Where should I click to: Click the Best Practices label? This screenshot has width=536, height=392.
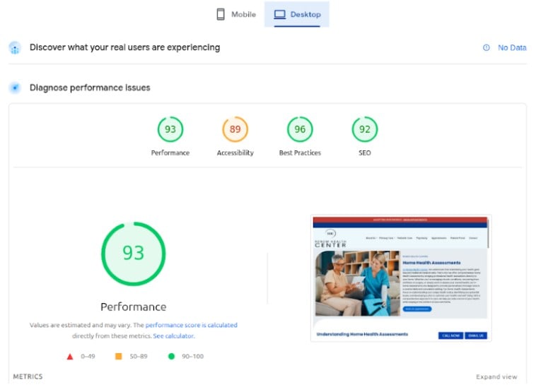tap(300, 153)
